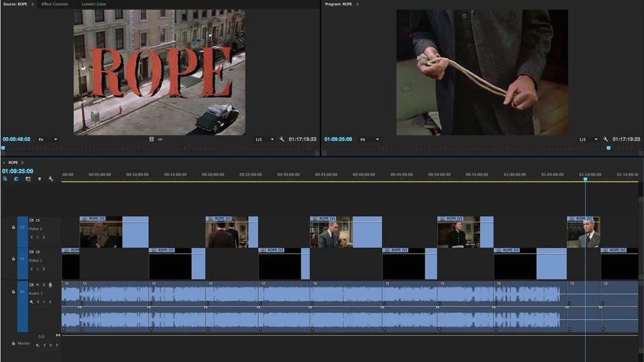Solo the Audio 1 track
The height and width of the screenshot is (362, 644).
click(x=44, y=285)
